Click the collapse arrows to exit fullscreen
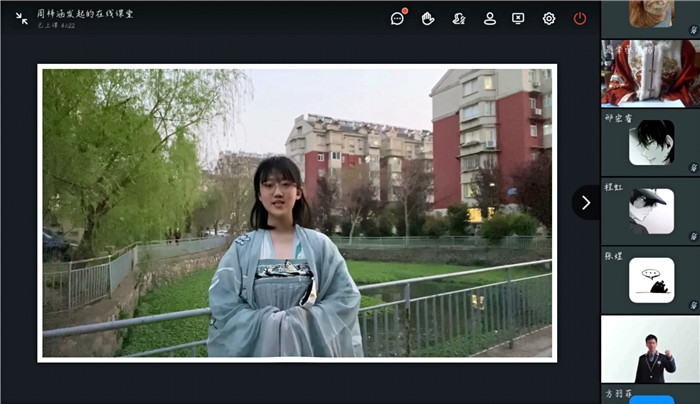 (22, 18)
